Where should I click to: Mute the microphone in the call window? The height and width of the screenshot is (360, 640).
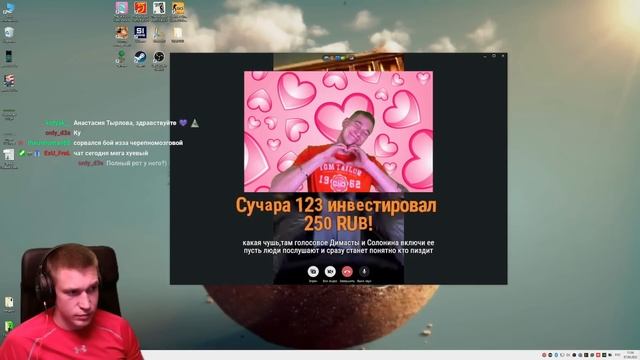364,271
